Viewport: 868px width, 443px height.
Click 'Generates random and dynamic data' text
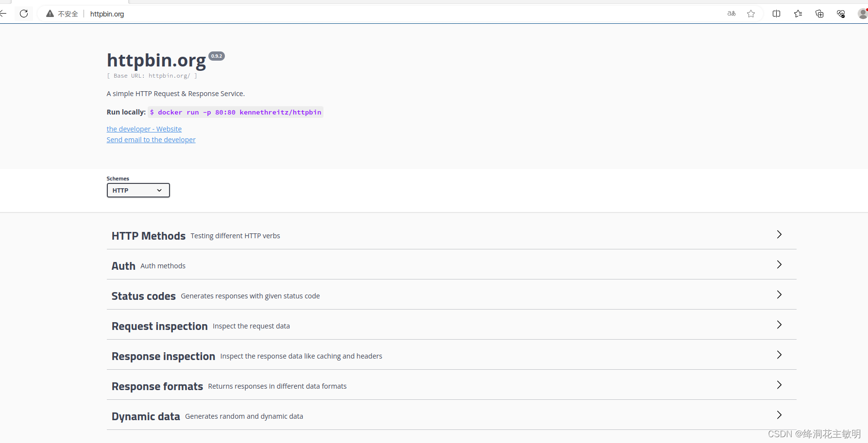(x=244, y=416)
